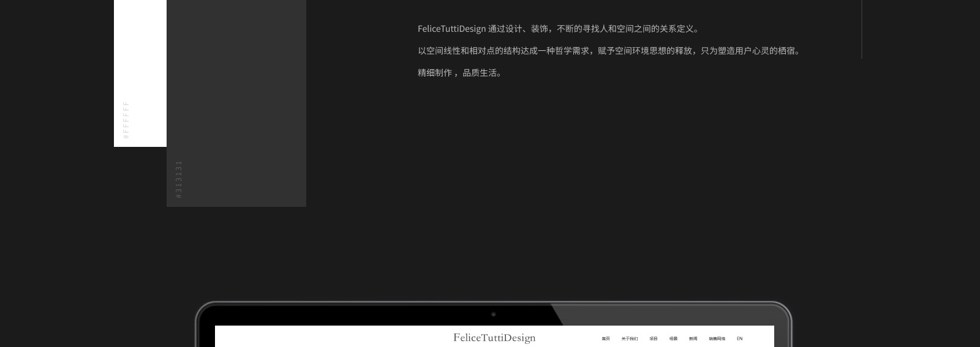Image resolution: width=980 pixels, height=347 pixels.
Task: Click the #313131 hex label
Action: pos(179,179)
